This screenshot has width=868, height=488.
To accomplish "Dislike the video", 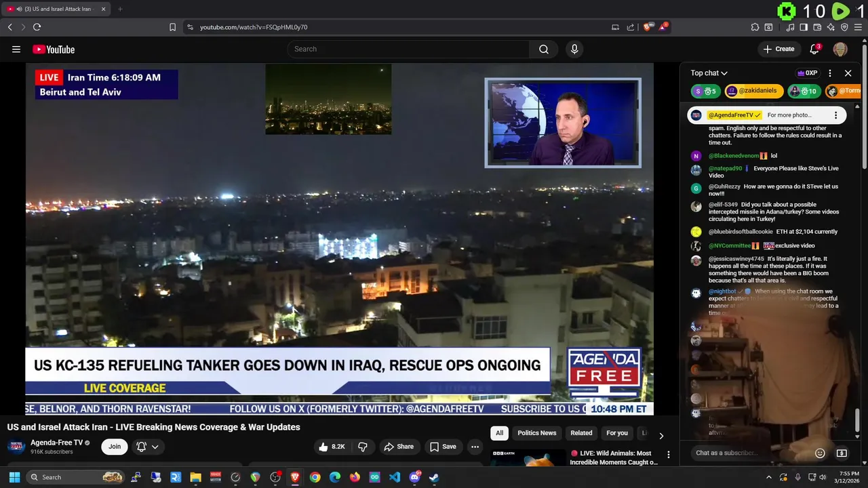I will coord(363,447).
